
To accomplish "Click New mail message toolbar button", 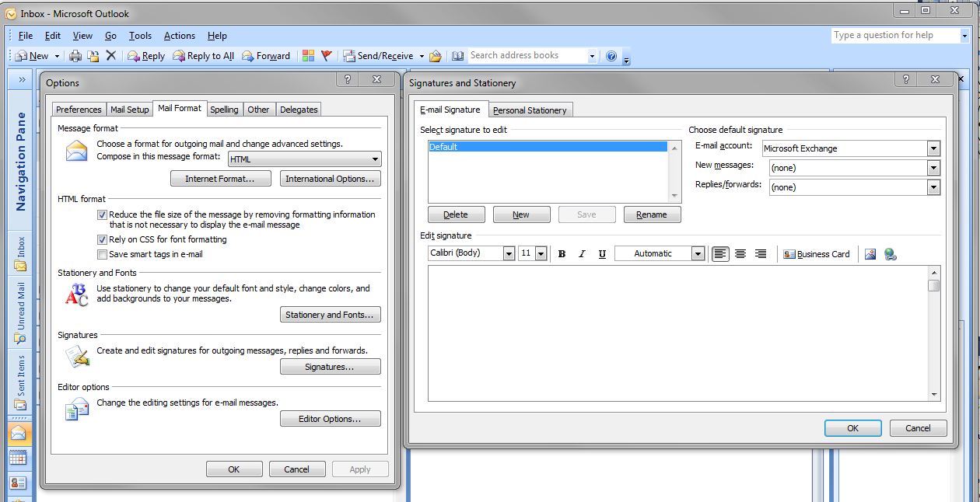I will click(32, 56).
